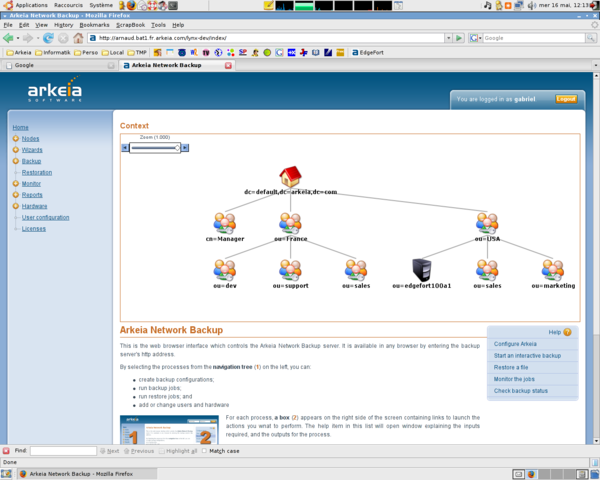600x480 pixels.
Task: Open the Applications system menu
Action: (x=31, y=5)
